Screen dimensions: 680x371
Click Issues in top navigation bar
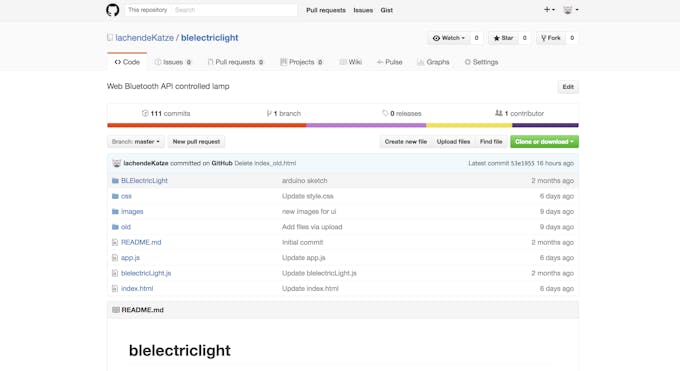coord(363,10)
